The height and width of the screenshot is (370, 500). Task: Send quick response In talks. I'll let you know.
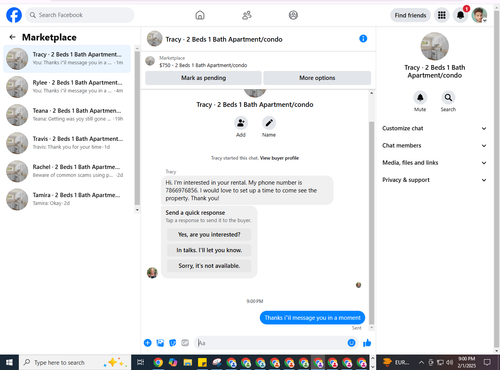[209, 250]
